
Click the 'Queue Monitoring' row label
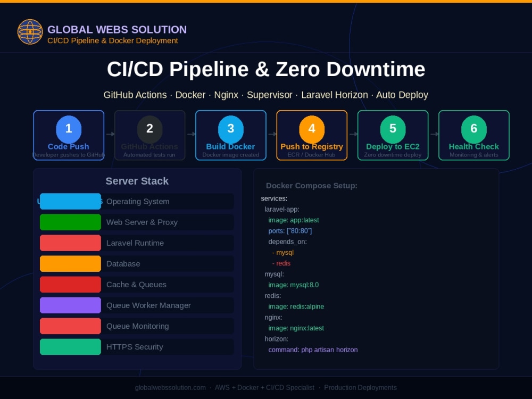pos(137,326)
